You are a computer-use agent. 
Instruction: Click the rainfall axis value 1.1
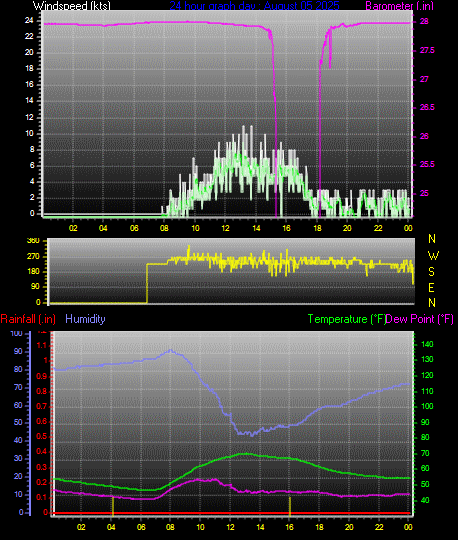(42, 345)
